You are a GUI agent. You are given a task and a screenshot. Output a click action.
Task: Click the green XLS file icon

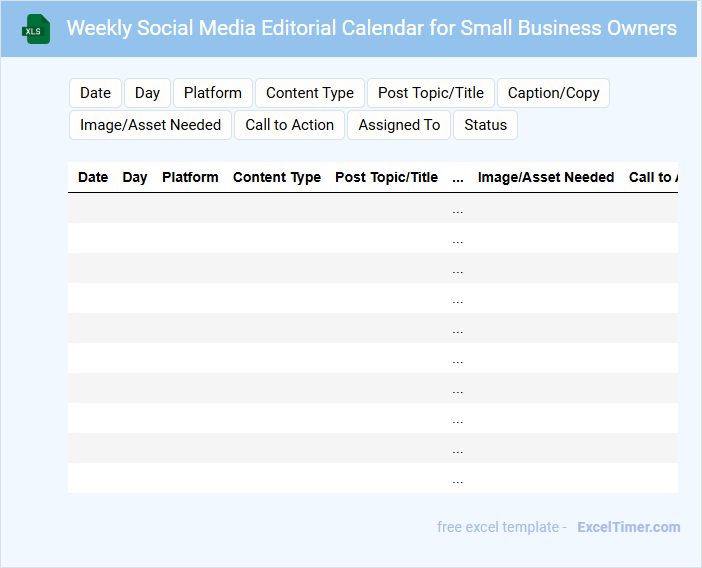(x=37, y=29)
